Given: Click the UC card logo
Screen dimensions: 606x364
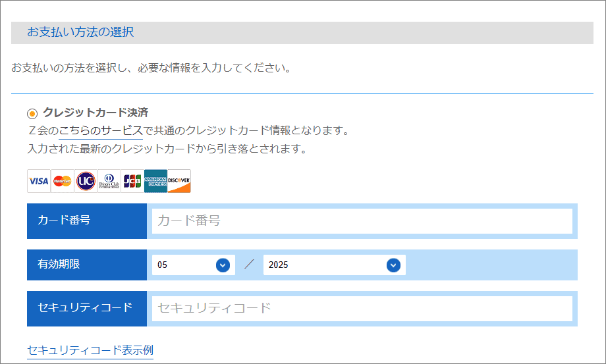Looking at the screenshot, I should point(86,181).
